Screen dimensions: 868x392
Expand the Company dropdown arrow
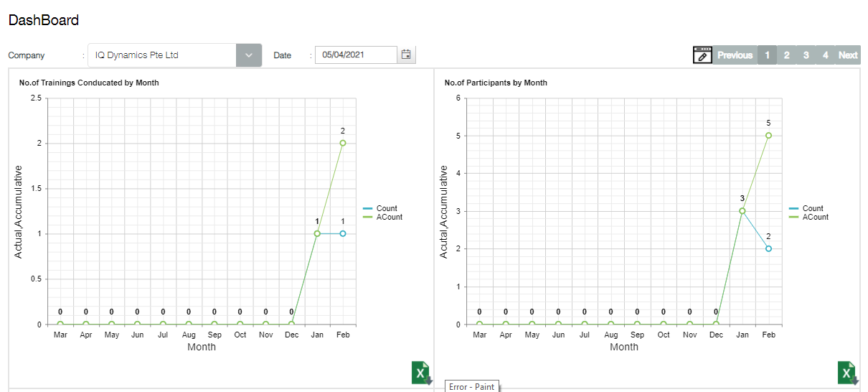(x=249, y=55)
